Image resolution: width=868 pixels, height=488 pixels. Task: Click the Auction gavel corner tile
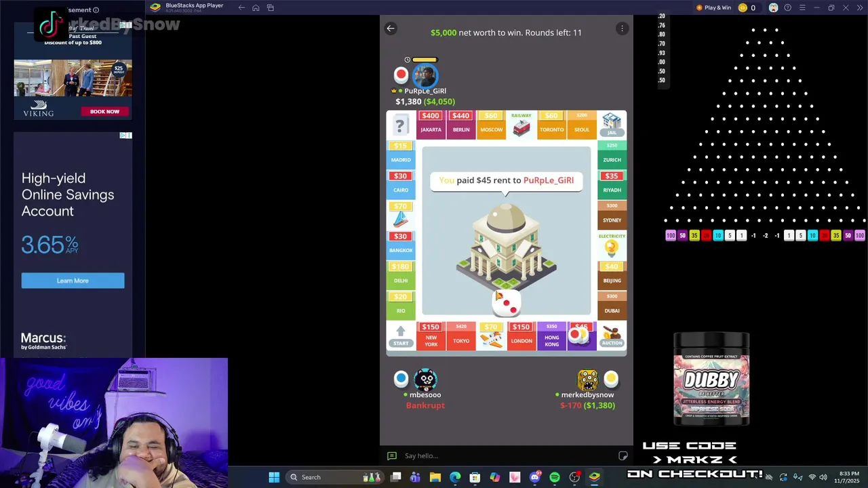(x=612, y=335)
